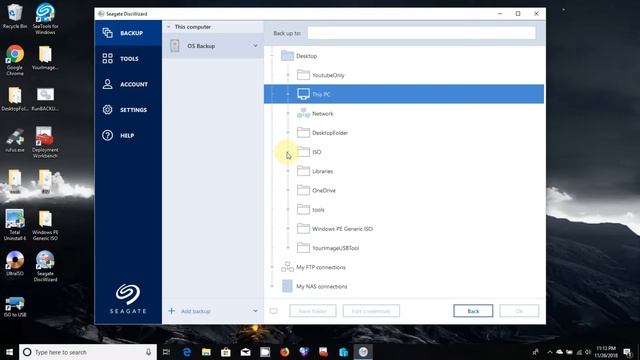Select the OneDrive folder
640x360 pixels.
324,191
